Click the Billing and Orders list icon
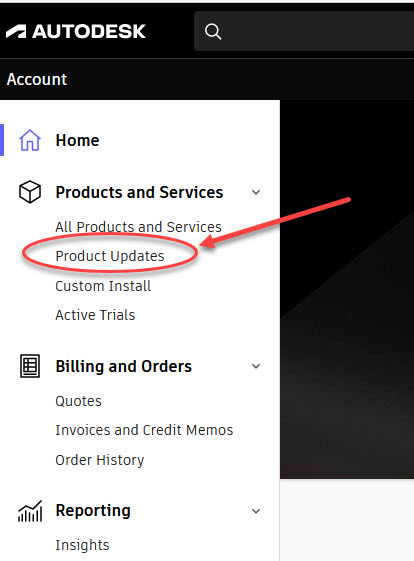The image size is (414, 561). [30, 366]
